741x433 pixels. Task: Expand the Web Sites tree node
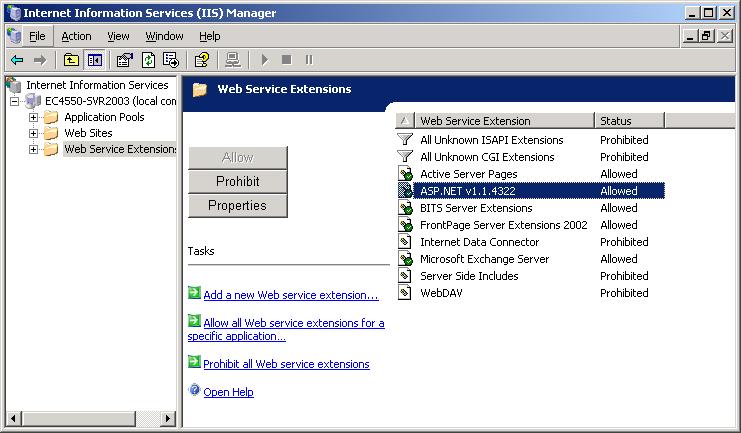point(33,133)
